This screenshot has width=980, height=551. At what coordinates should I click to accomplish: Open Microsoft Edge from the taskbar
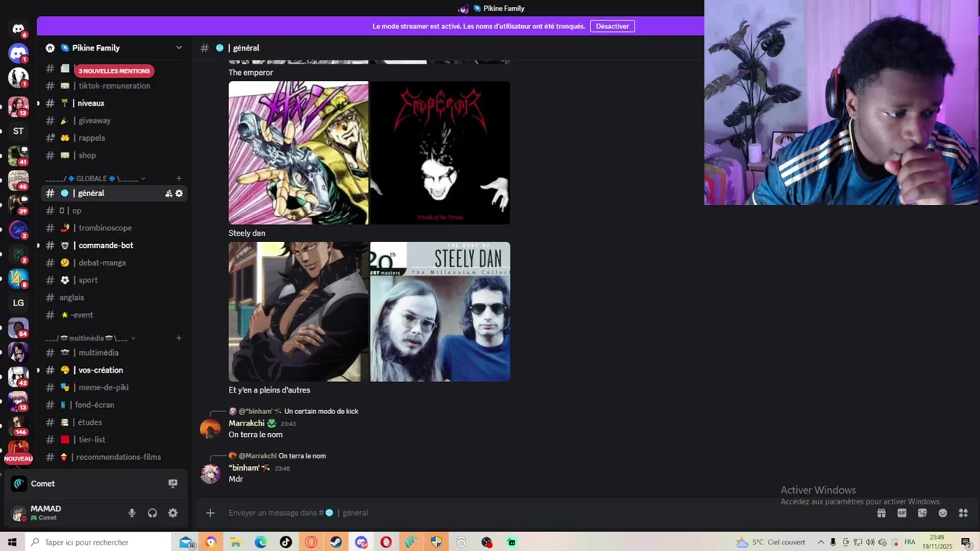click(260, 542)
